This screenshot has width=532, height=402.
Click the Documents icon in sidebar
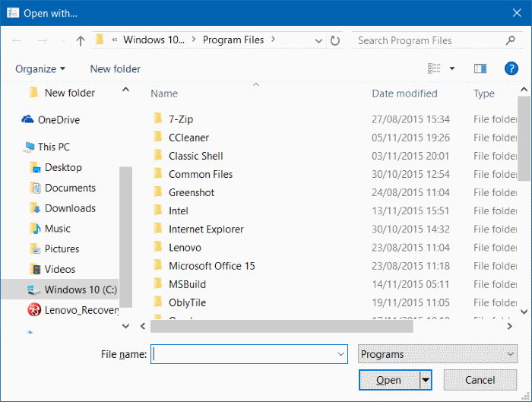[35, 188]
